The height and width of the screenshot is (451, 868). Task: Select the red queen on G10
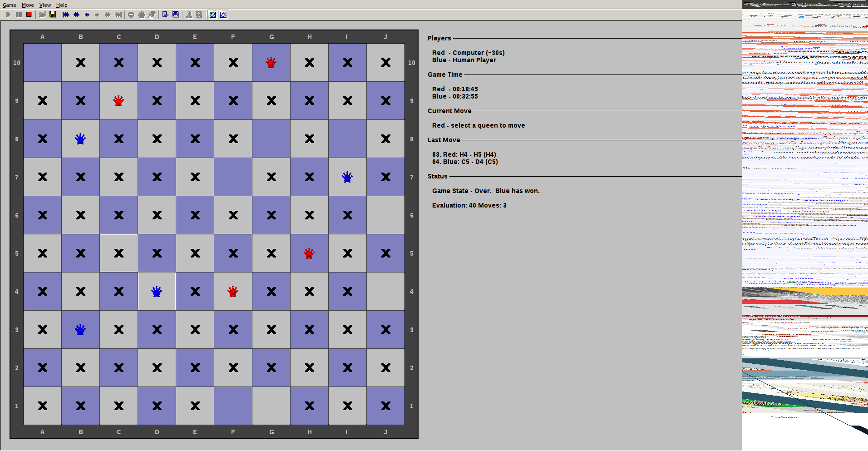point(271,63)
